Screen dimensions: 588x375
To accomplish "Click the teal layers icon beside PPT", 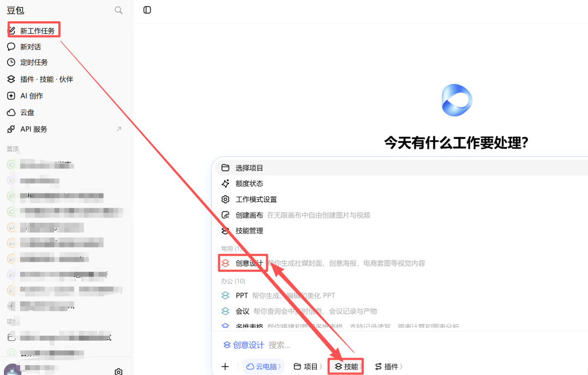I will point(225,295).
